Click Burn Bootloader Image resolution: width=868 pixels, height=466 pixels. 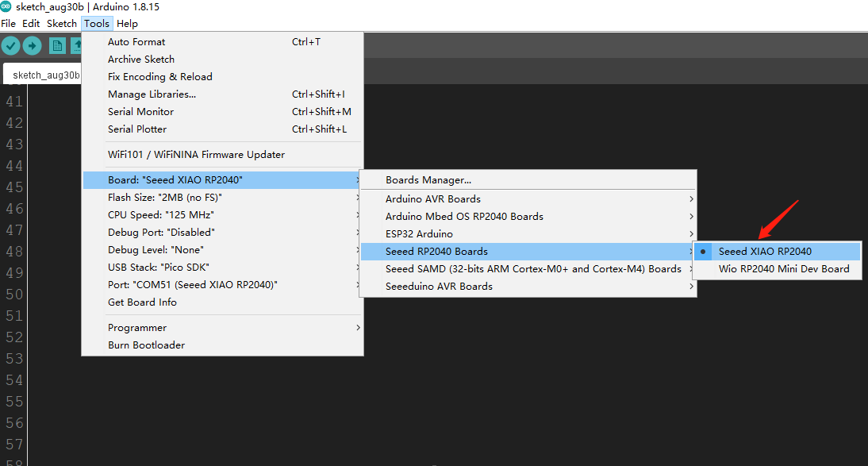pyautogui.click(x=222, y=345)
